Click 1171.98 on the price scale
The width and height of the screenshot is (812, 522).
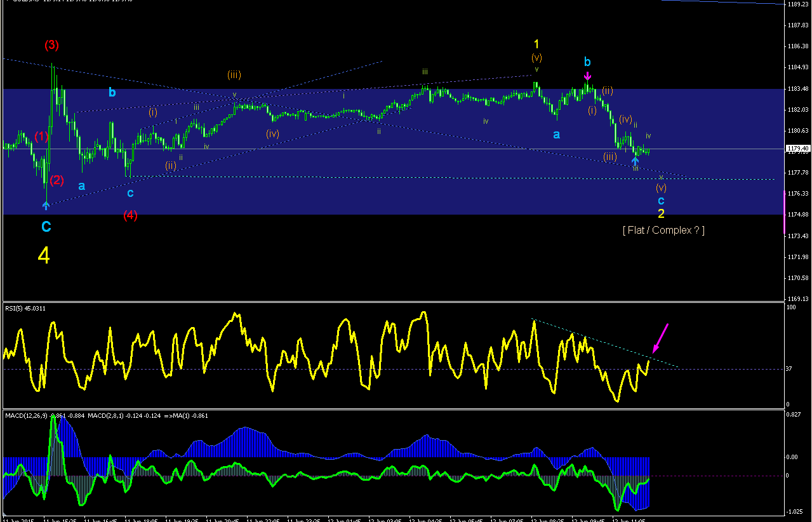(x=797, y=257)
